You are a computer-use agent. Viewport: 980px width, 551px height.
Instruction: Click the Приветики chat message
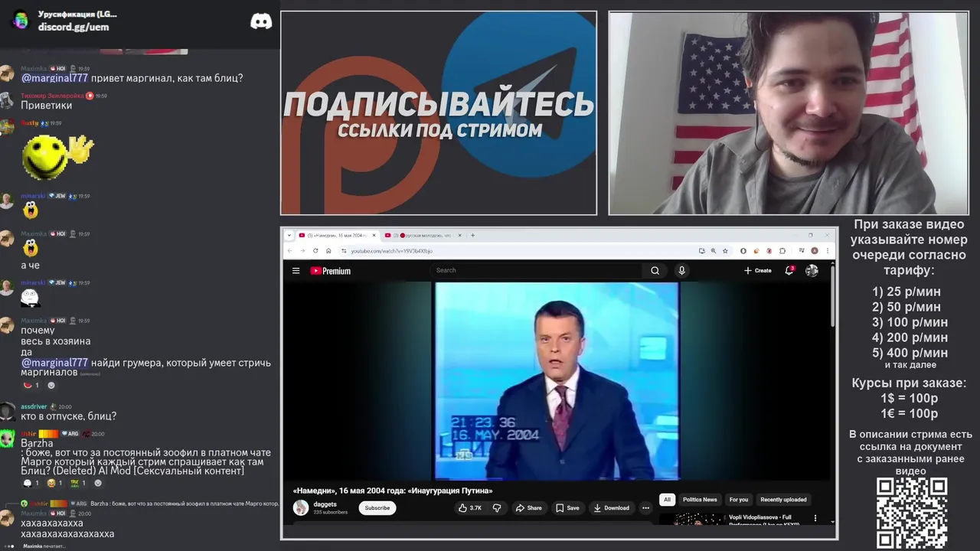pyautogui.click(x=46, y=106)
